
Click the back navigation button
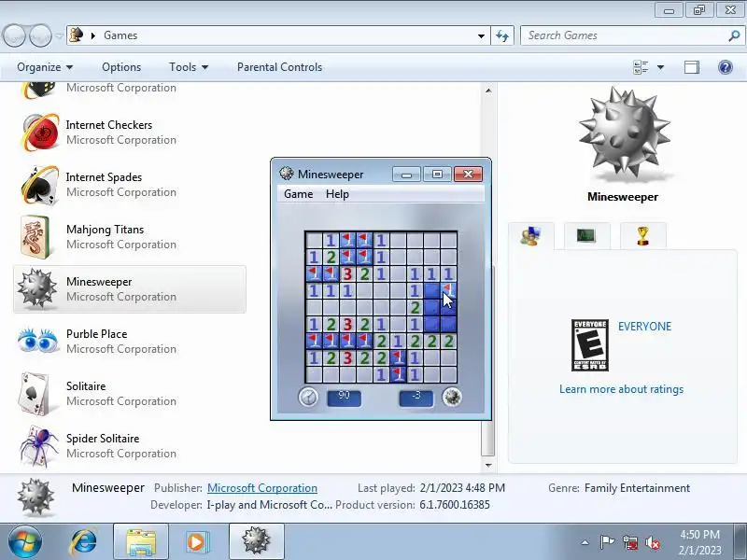click(x=14, y=35)
